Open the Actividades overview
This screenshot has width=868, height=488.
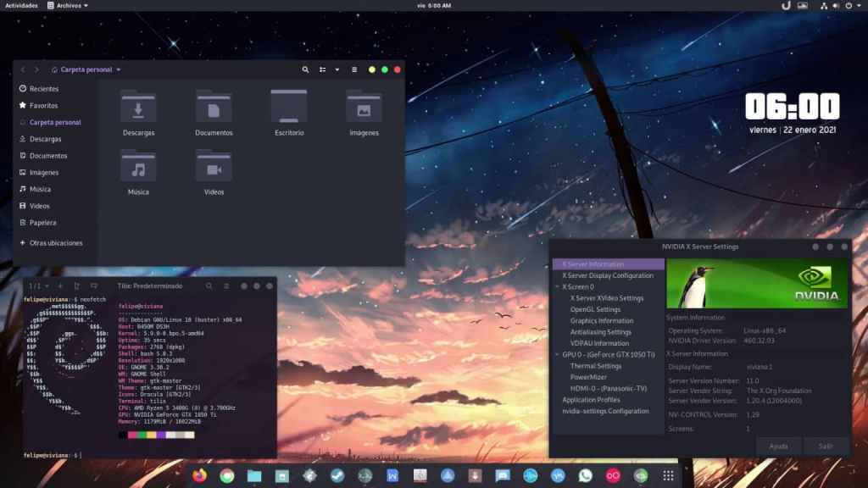click(21, 5)
